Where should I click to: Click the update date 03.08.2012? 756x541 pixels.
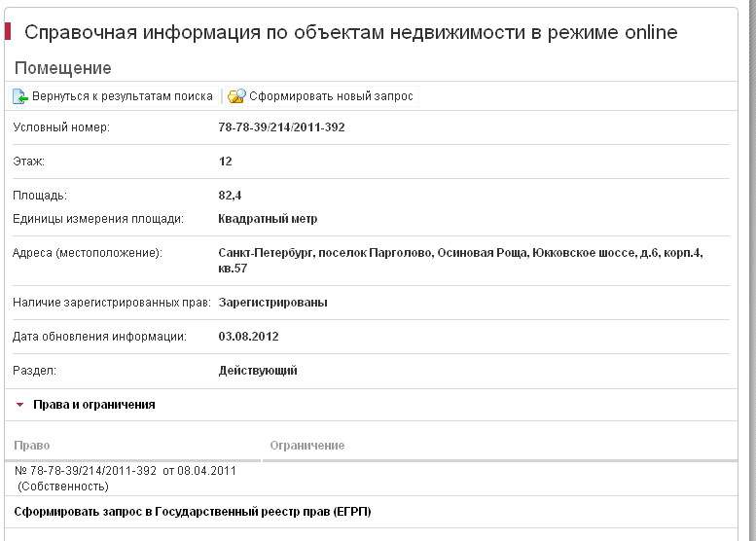point(249,337)
